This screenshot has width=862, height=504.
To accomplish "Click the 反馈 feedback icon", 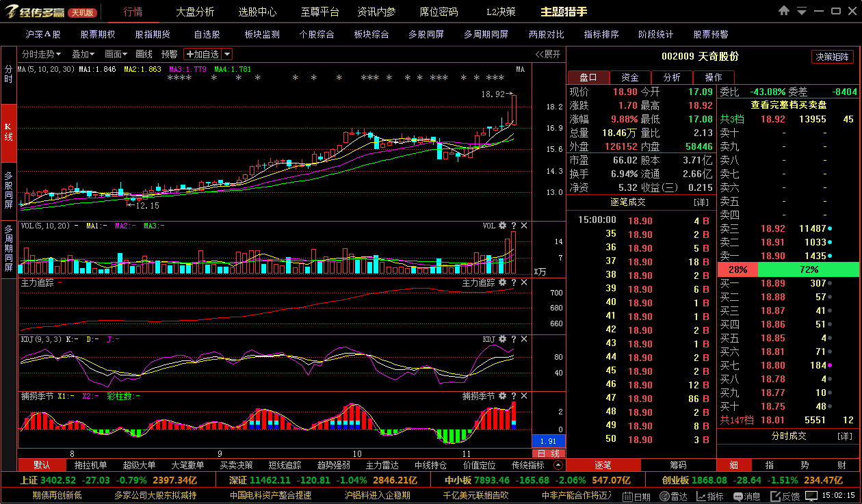I will pyautogui.click(x=784, y=496).
